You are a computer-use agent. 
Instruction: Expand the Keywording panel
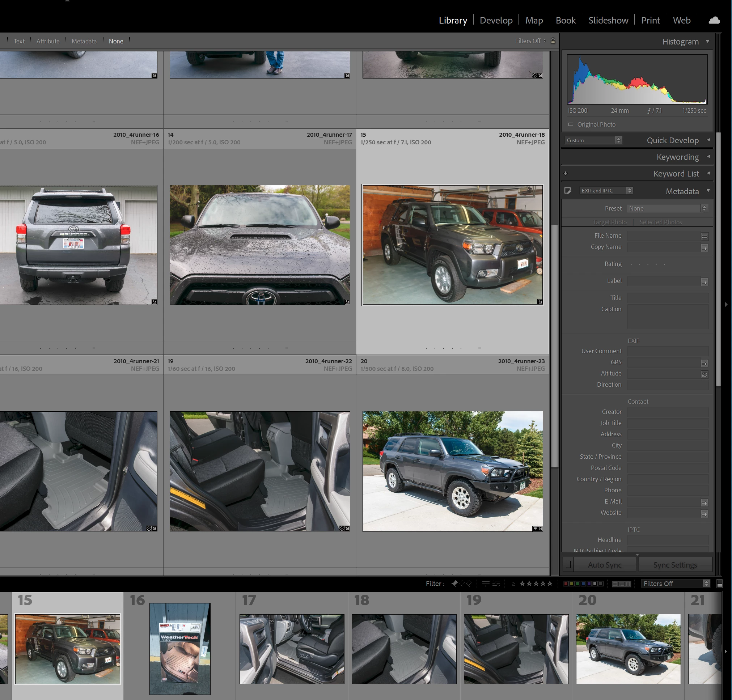[x=708, y=157]
